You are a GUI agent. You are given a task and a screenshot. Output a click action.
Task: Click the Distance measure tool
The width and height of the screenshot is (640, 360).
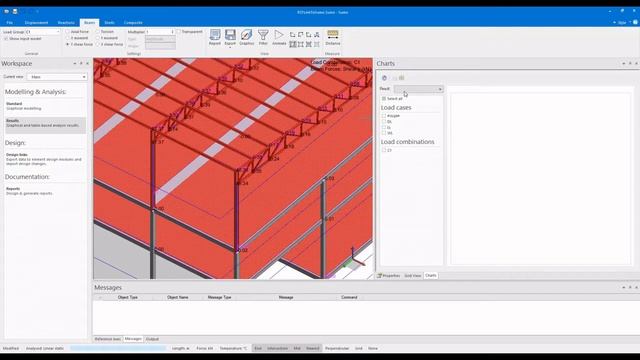333,37
